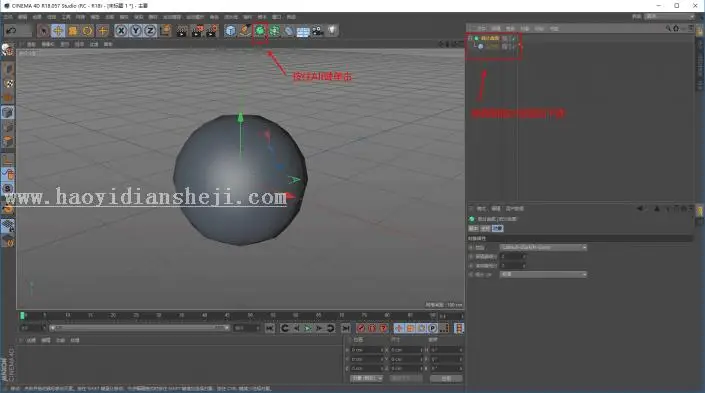Click the Camera object icon
Image resolution: width=705 pixels, height=393 pixels.
pos(318,31)
